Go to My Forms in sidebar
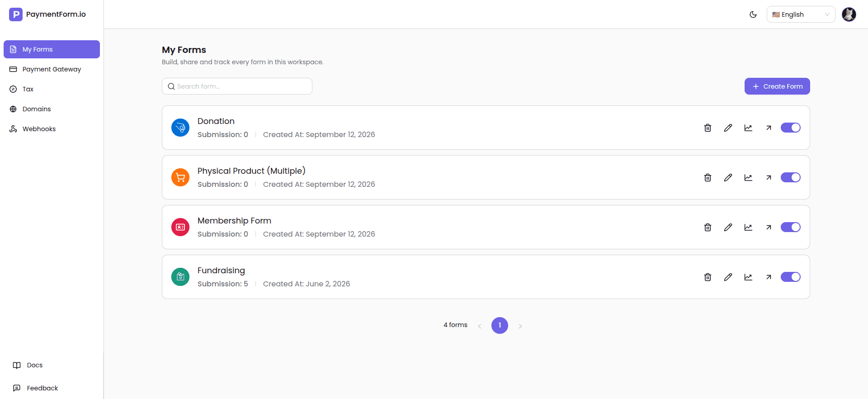868x399 pixels. (x=52, y=49)
